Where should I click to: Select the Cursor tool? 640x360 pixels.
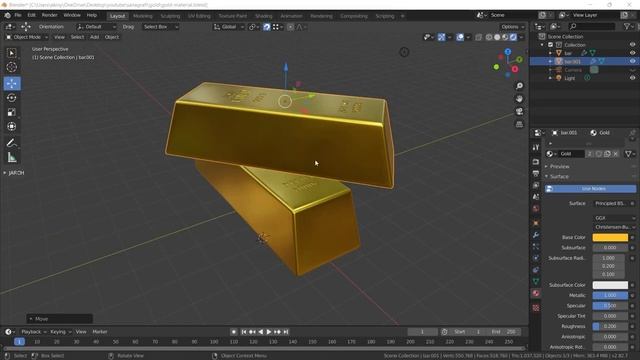click(x=11, y=67)
